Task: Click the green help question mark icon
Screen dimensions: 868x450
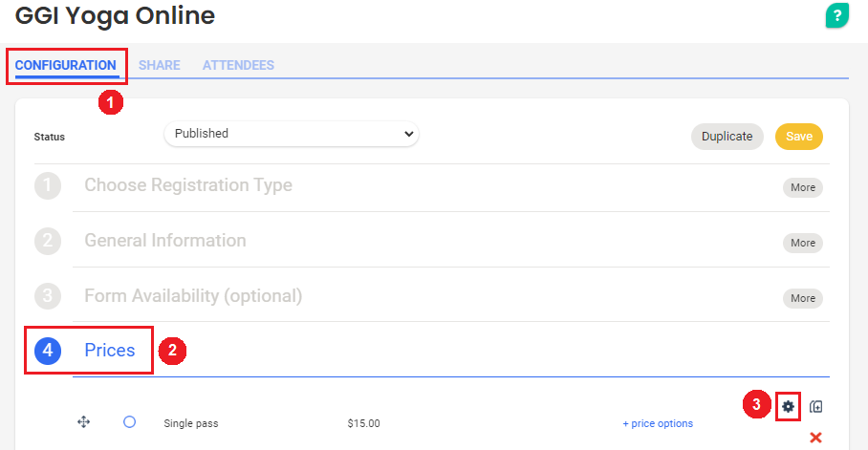Action: point(836,15)
